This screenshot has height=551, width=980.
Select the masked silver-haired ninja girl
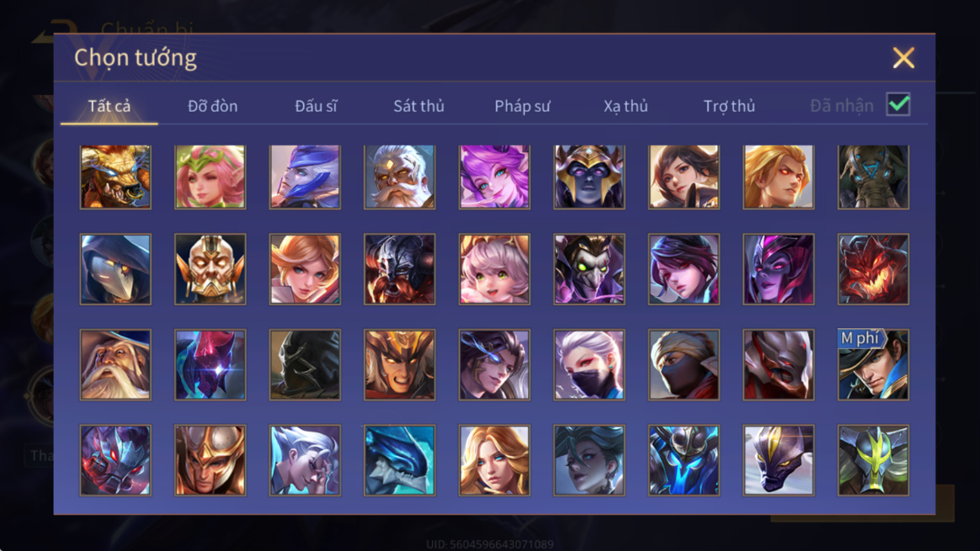point(589,365)
